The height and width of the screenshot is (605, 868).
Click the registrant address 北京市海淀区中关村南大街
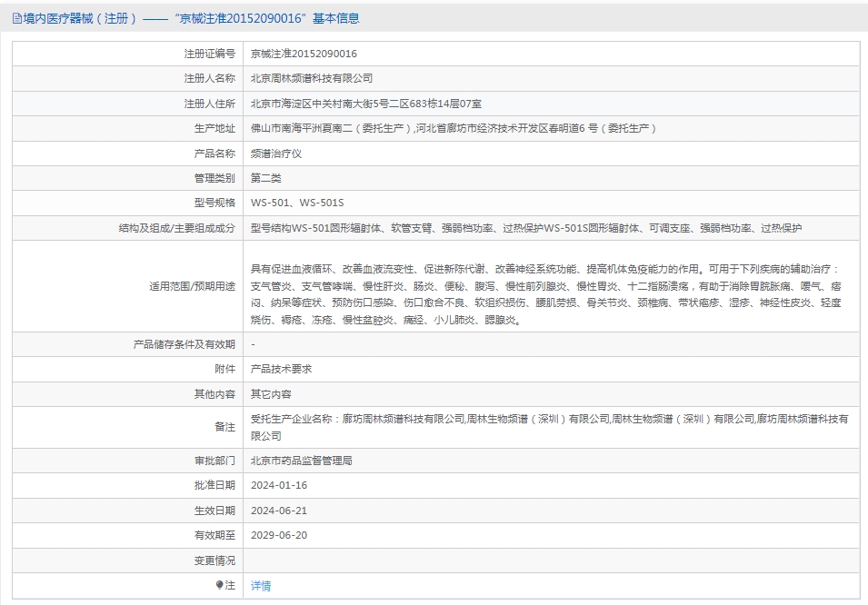[366, 104]
